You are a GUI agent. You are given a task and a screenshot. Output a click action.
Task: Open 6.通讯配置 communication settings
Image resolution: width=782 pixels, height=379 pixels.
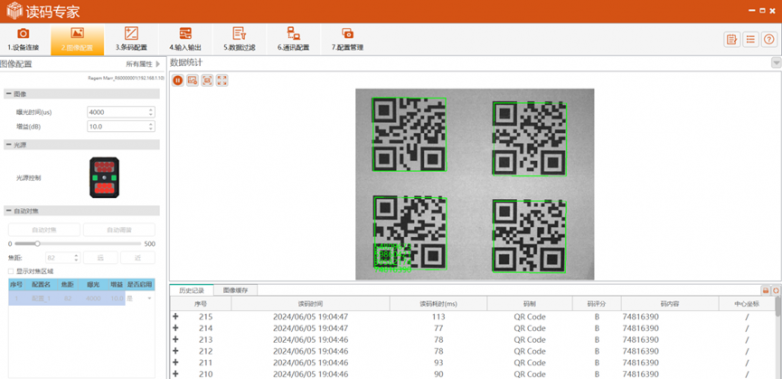point(293,40)
